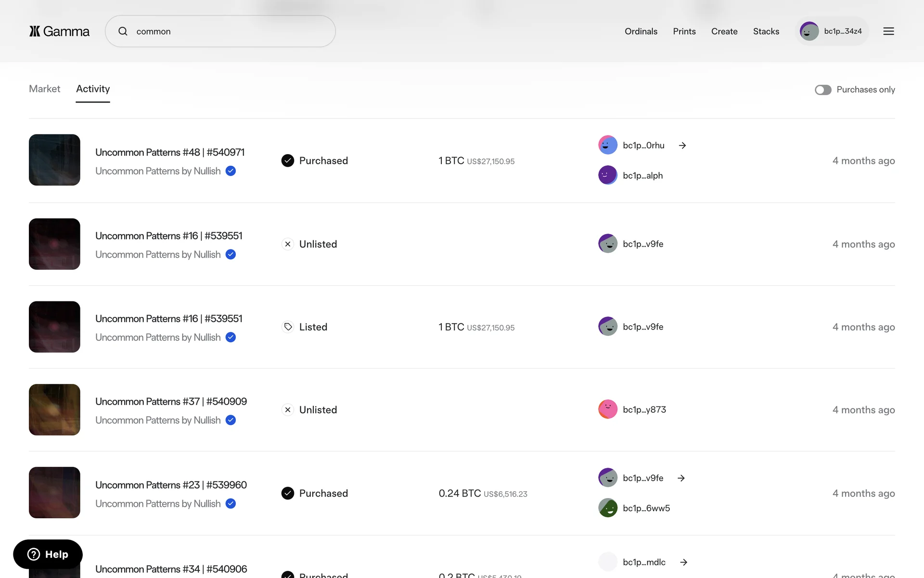Viewport: 924px width, 578px height.
Task: Open Ordinals in navigation
Action: pyautogui.click(x=641, y=31)
